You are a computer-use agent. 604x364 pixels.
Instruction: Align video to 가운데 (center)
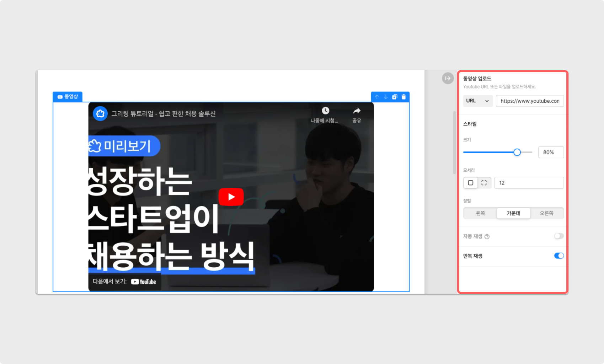[513, 213]
